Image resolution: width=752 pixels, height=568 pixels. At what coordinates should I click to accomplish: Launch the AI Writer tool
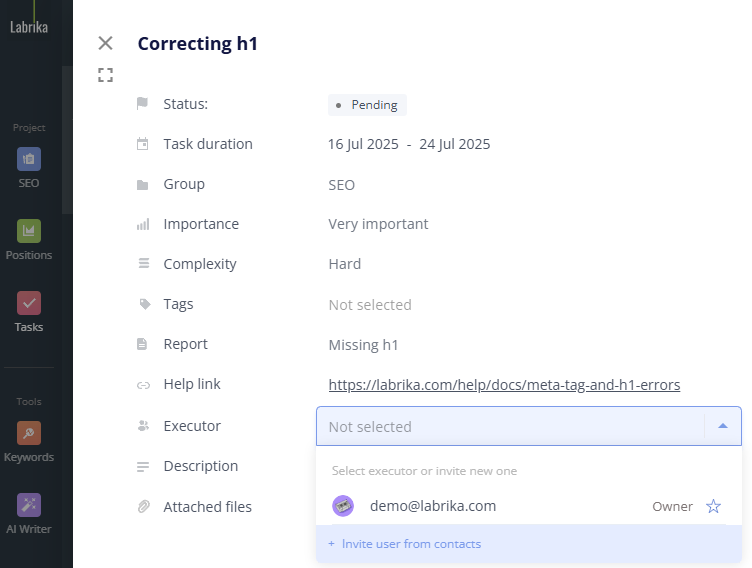[28, 513]
